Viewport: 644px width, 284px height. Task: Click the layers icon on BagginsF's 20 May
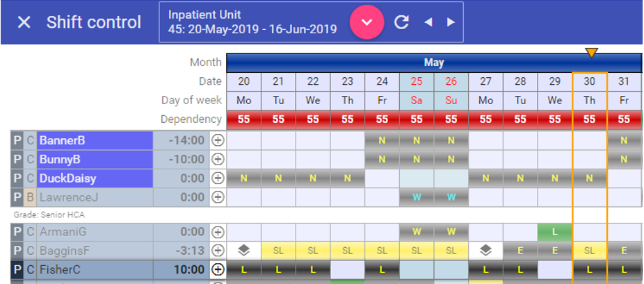(243, 251)
